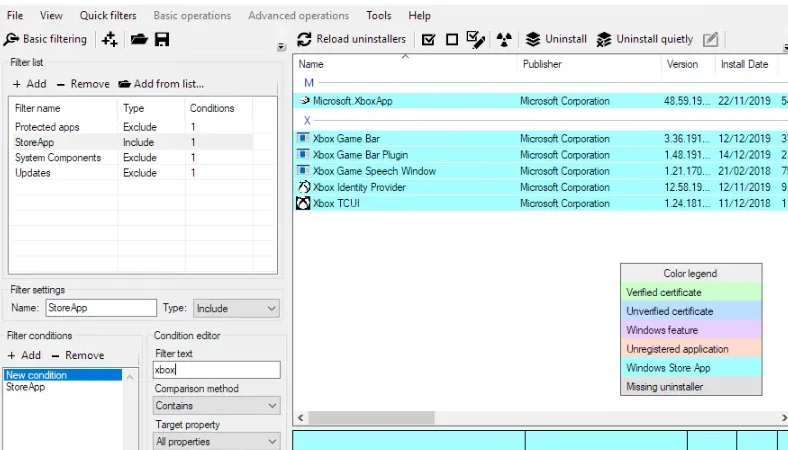Click the invert selection checkbox pencil icon
This screenshot has width=788, height=450.
pyautogui.click(x=475, y=39)
